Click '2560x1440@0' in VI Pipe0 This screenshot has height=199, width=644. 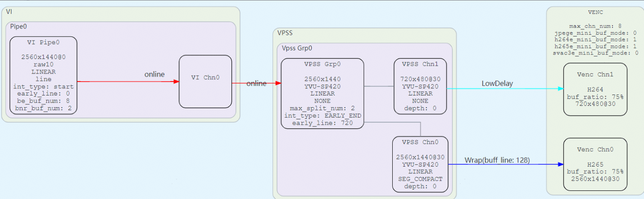tap(43, 57)
